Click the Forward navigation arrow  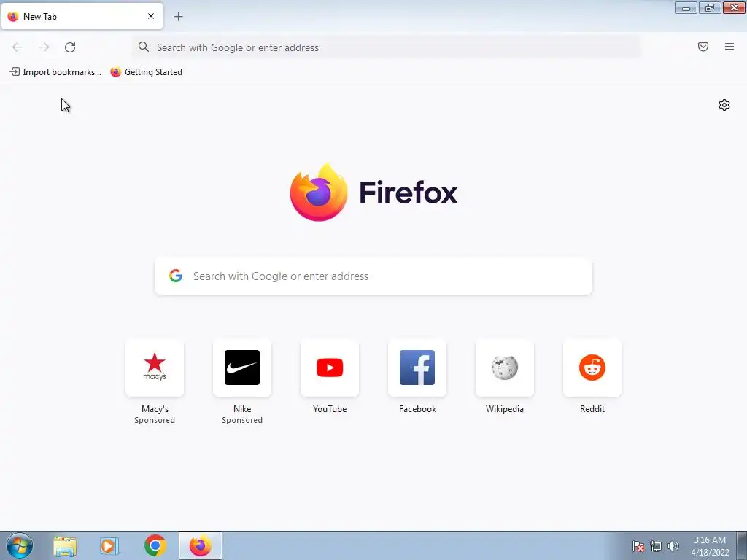click(x=44, y=47)
